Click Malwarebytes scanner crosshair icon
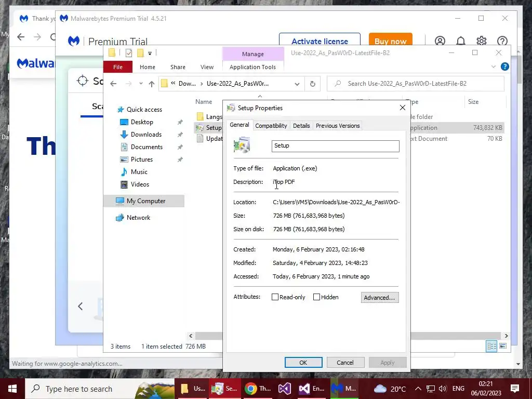Screen dimensions: 532x399 click(x=83, y=81)
